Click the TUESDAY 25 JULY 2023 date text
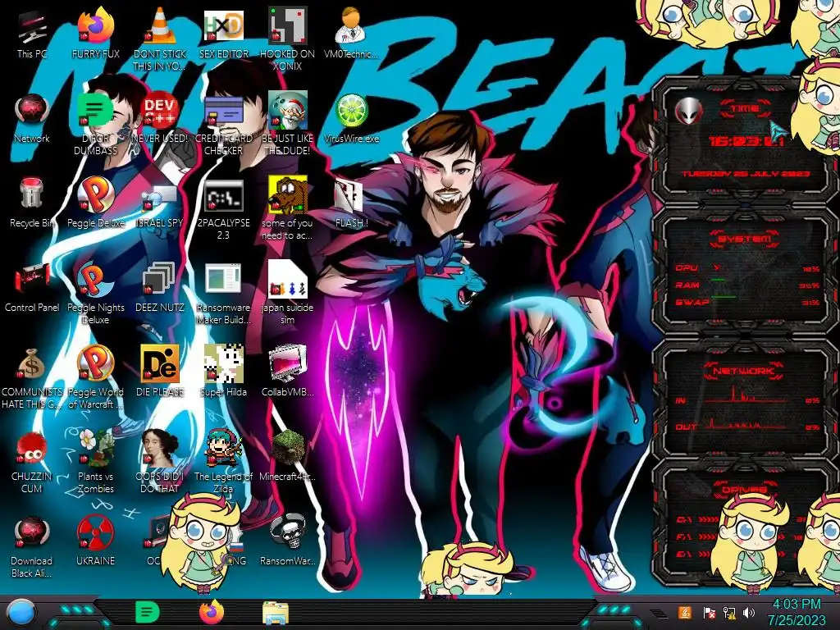This screenshot has height=630, width=840. click(x=746, y=174)
